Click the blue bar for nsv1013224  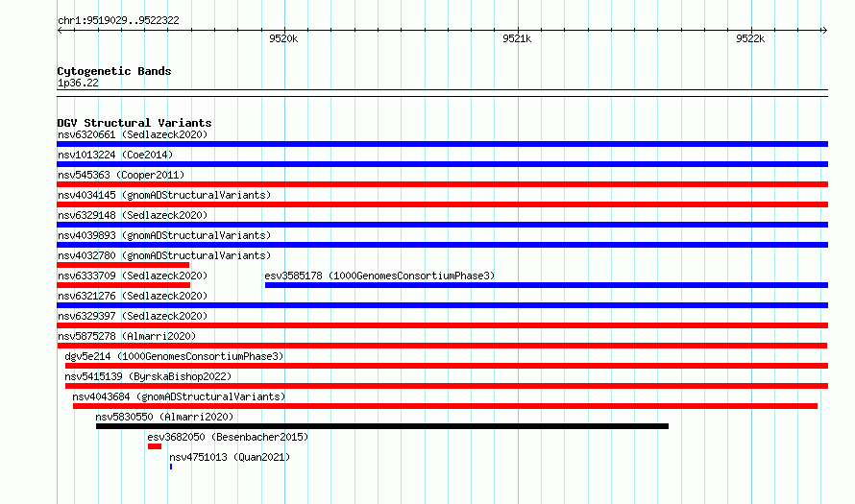[x=442, y=164]
